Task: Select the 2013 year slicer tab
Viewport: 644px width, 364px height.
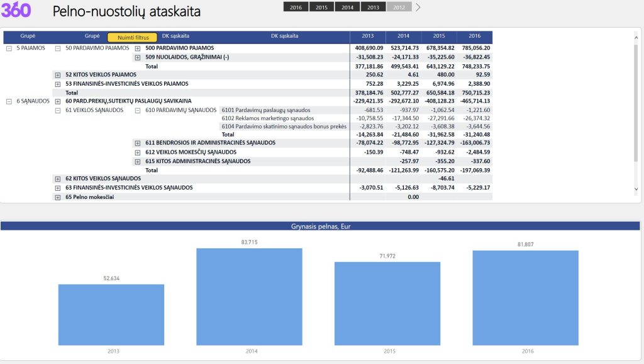Action: pos(373,7)
